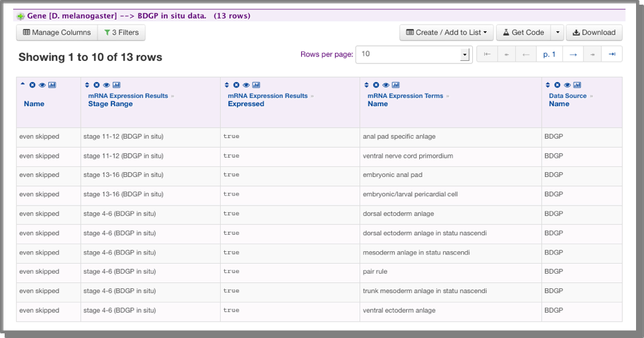
Task: Jump forward several pages with the double-right arrow
Action: 592,54
